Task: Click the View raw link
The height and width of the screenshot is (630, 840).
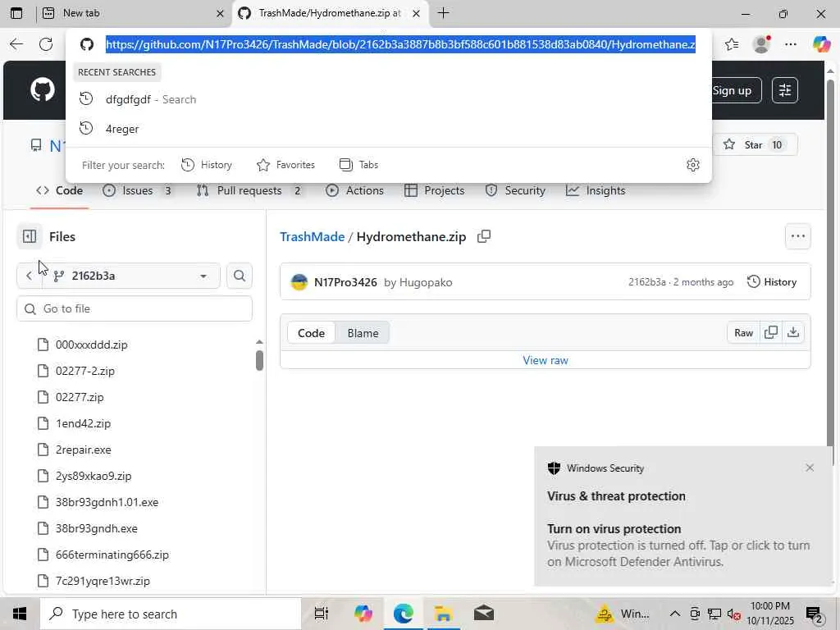Action: (x=546, y=361)
